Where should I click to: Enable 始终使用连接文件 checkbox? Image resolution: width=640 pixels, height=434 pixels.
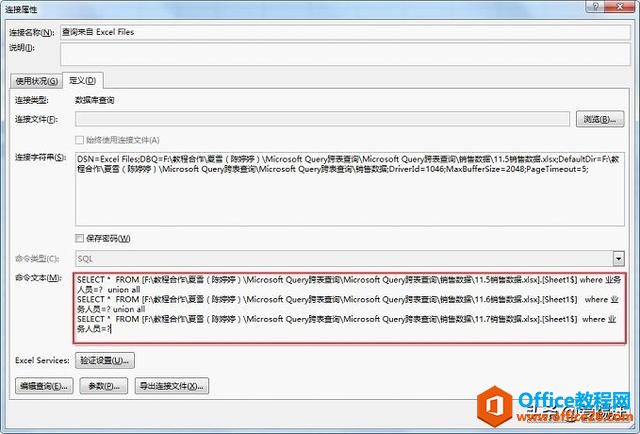(80, 140)
